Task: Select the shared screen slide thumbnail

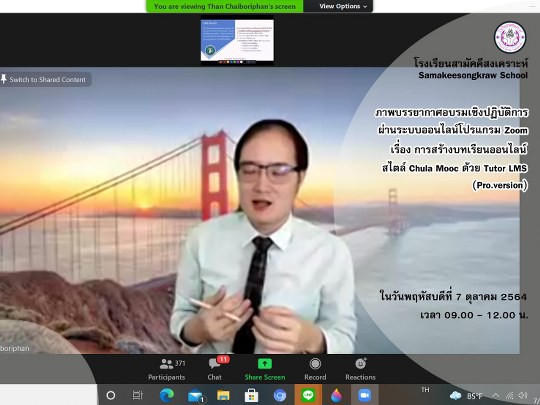Action: (237, 40)
